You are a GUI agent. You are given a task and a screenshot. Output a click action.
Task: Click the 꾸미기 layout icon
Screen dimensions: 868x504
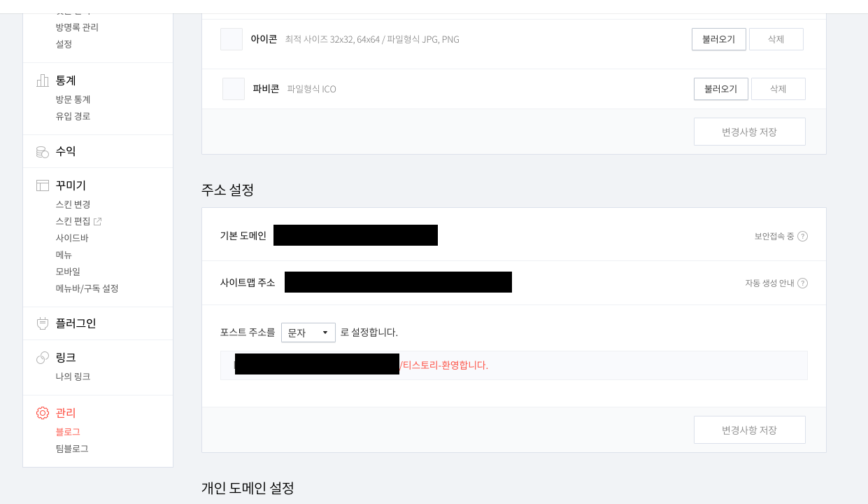tap(43, 185)
